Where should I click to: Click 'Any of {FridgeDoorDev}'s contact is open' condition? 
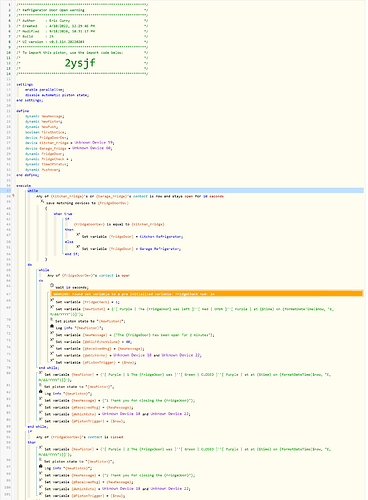[x=89, y=276]
